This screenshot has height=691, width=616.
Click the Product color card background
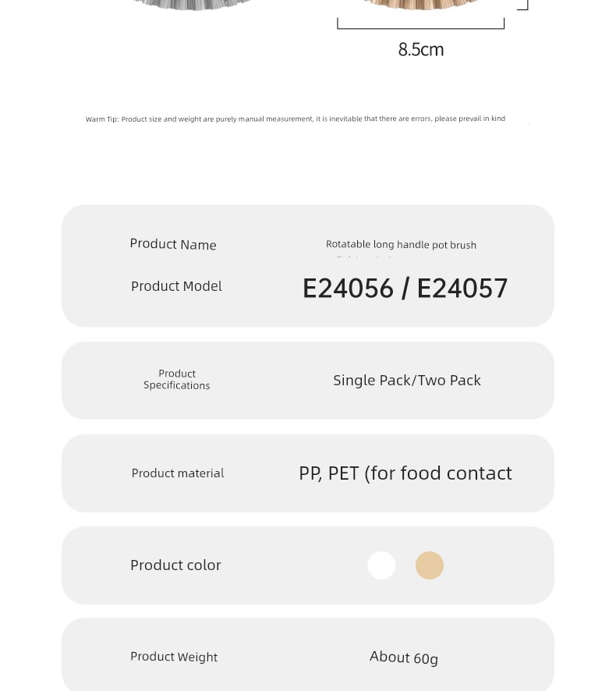pyautogui.click(x=308, y=565)
